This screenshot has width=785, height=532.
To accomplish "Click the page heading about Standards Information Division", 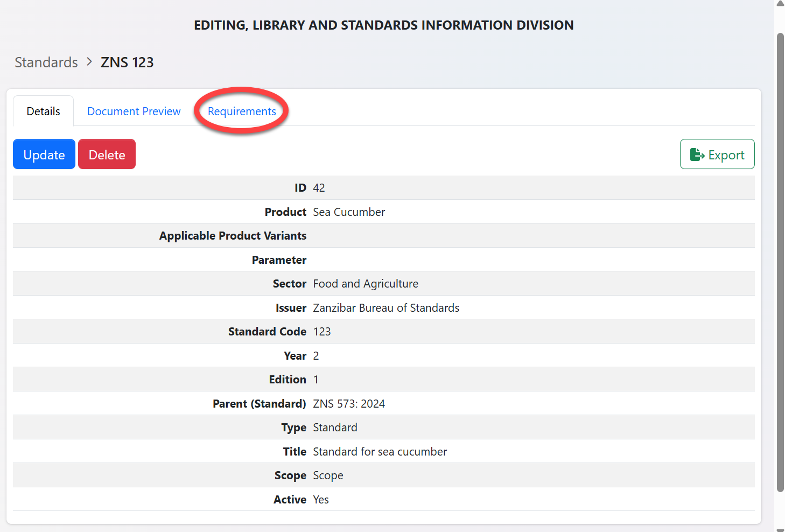I will point(383,25).
